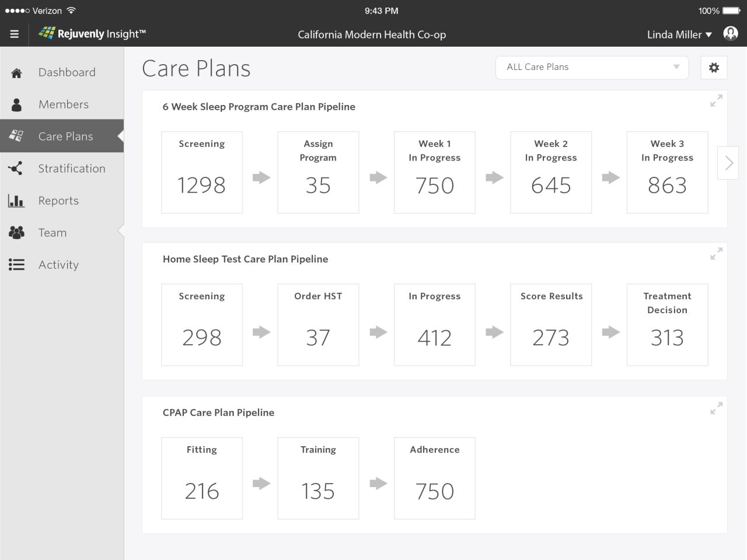Select the Treatment Decision card
Image resolution: width=747 pixels, height=560 pixels.
click(x=667, y=325)
